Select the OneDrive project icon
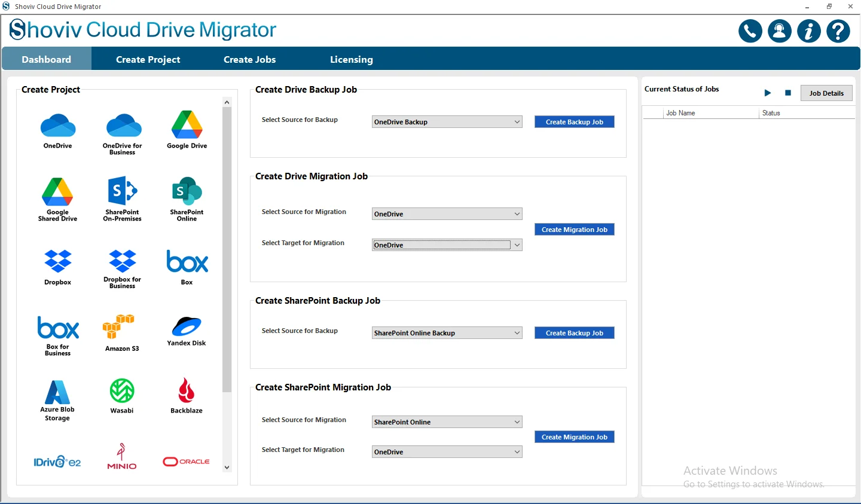 pos(58,126)
